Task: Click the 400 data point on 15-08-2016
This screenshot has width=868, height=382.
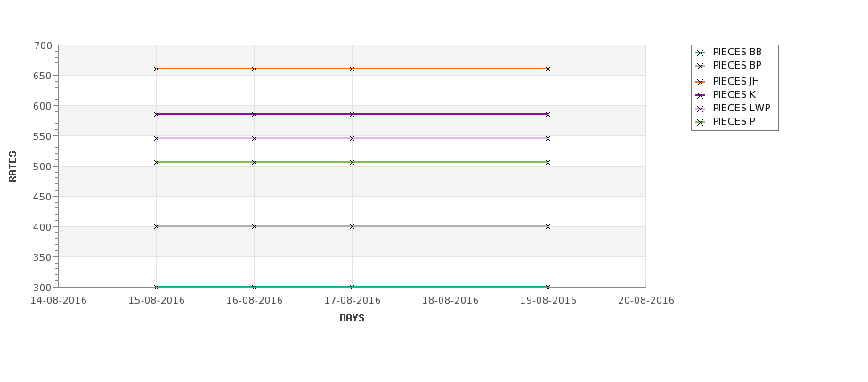Action: pyautogui.click(x=156, y=226)
